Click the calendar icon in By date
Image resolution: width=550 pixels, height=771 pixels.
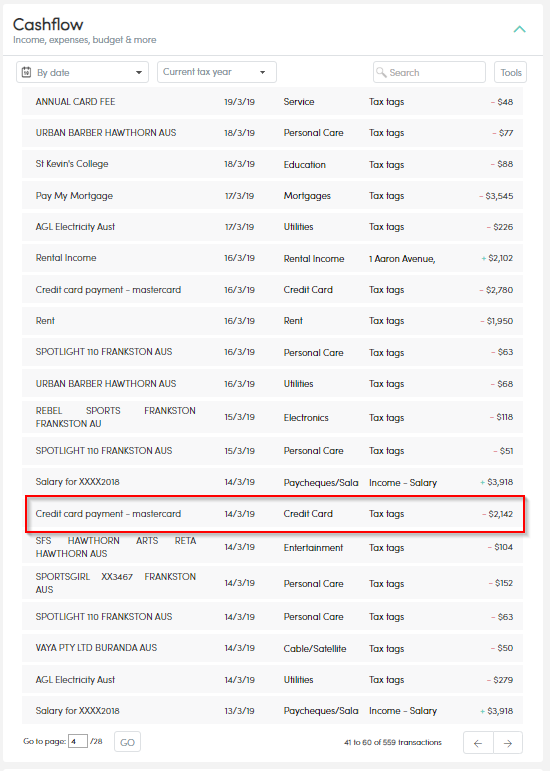(x=27, y=72)
